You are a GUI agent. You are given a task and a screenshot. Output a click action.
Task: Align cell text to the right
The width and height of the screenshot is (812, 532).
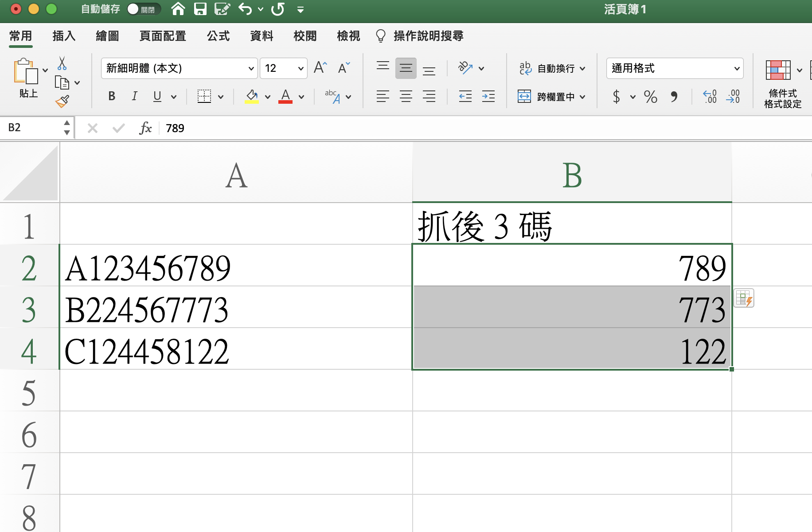pos(429,96)
